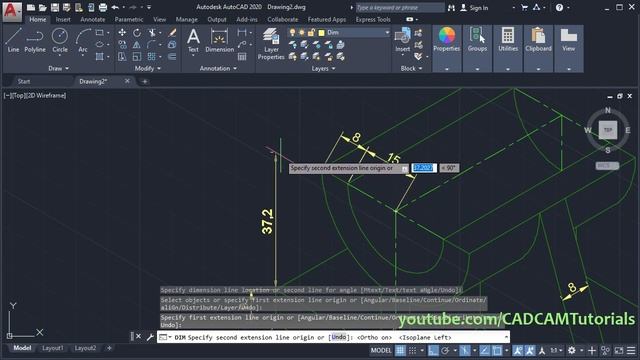Screen dimensions: 640x360
Task: Insert a Table from Annotation panel
Action: (x=242, y=56)
